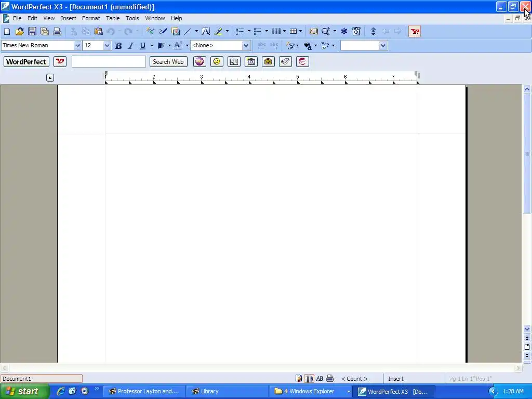Click the Paste clipboard icon
The width and height of the screenshot is (532, 399).
pos(98,32)
